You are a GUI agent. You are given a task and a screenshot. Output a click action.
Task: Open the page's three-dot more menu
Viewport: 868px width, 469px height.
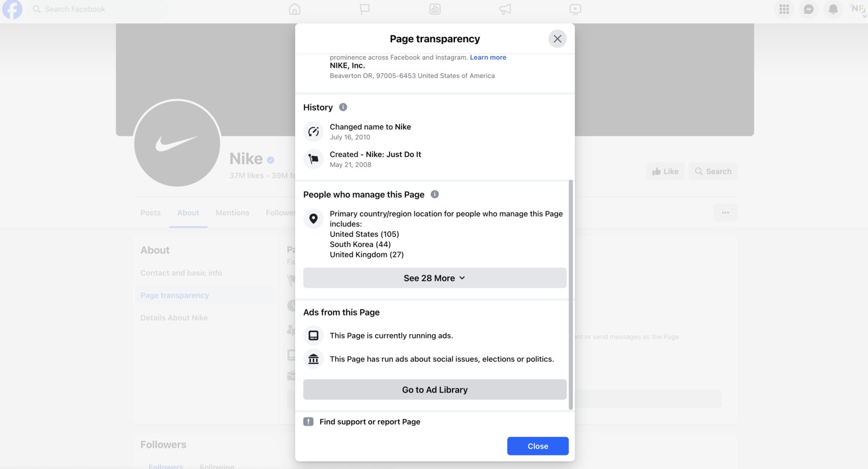(725, 213)
